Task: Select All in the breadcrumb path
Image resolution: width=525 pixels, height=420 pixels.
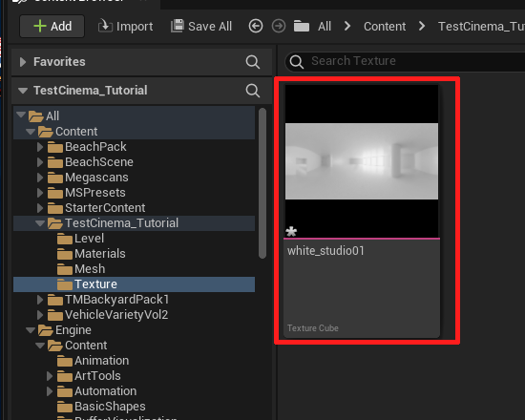Action: [325, 26]
